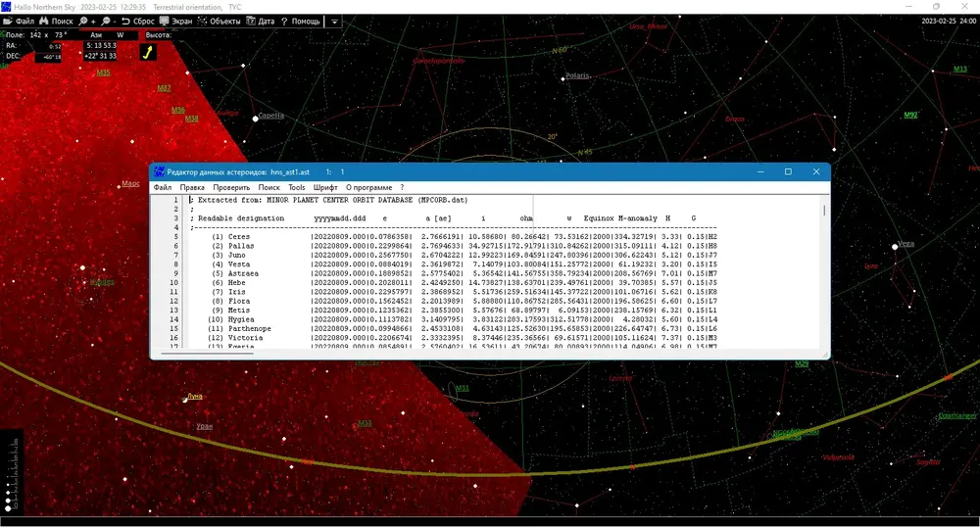Click the Vega star on the map
Screen dimensions: 980x527
tap(895, 247)
